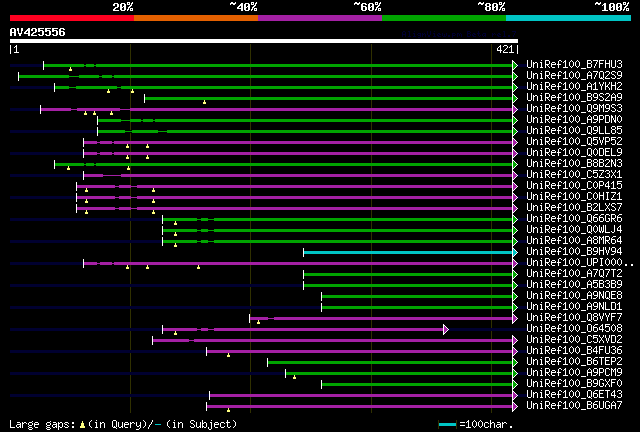This screenshot has height=432, width=640.
Task: Click the yellow gap marker under the Q8VYF7 alignment
Action: 258,323
